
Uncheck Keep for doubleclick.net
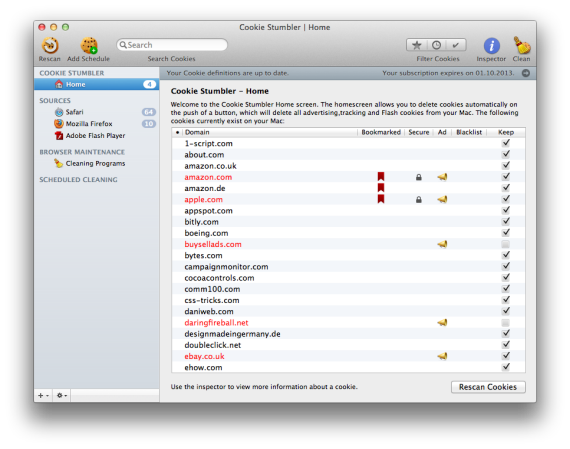coord(506,344)
